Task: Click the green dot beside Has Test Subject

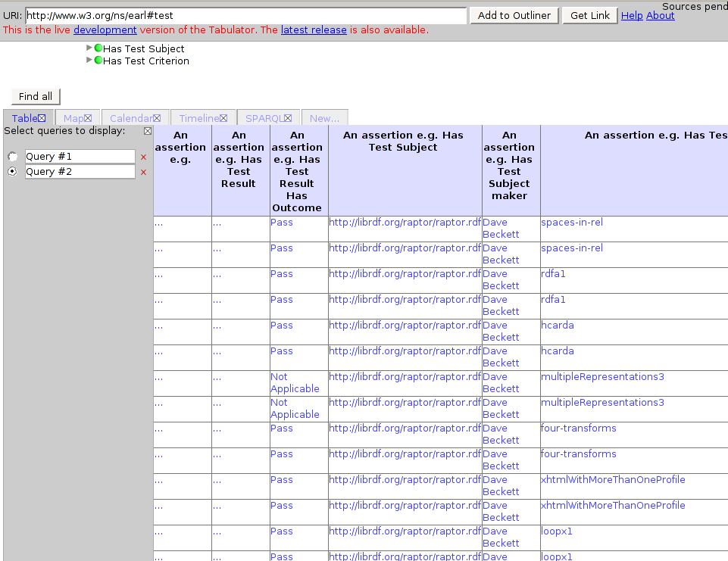Action: 98,48
